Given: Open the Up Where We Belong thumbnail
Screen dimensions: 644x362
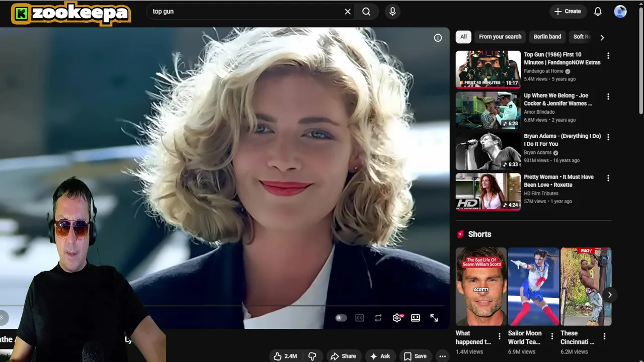Looking at the screenshot, I should (x=488, y=110).
